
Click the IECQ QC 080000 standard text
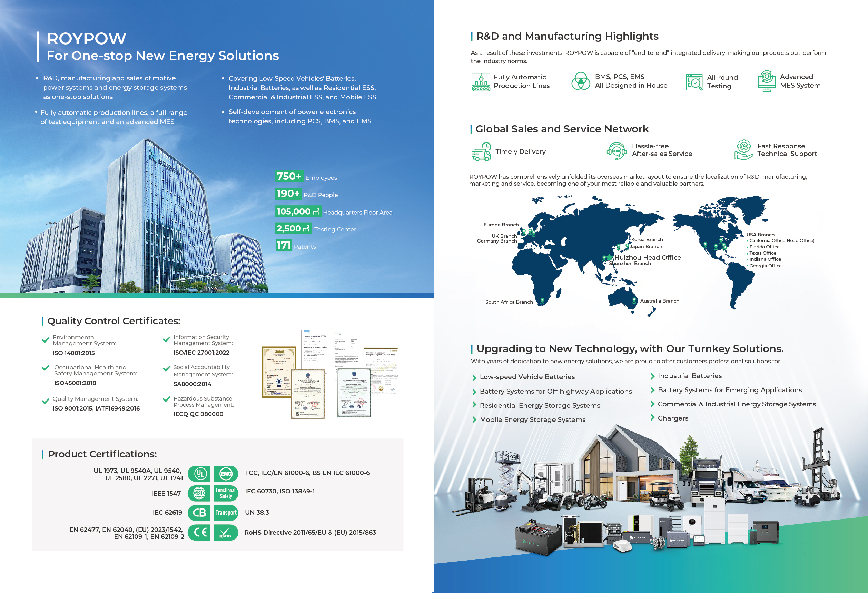tap(198, 414)
